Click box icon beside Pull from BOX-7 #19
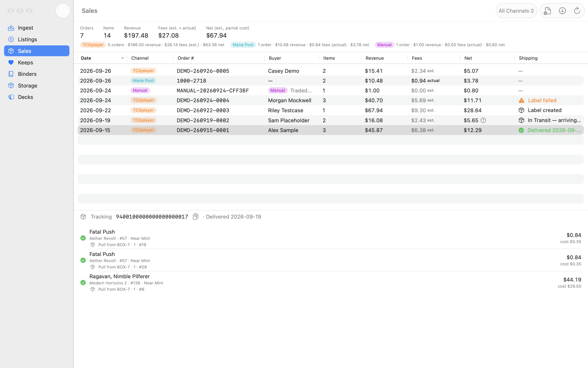 point(92,245)
